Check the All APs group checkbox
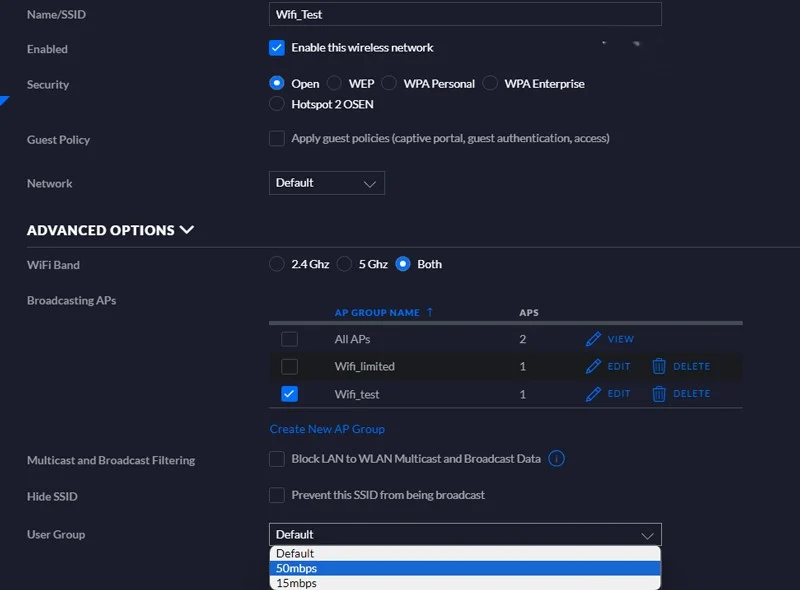 click(289, 339)
